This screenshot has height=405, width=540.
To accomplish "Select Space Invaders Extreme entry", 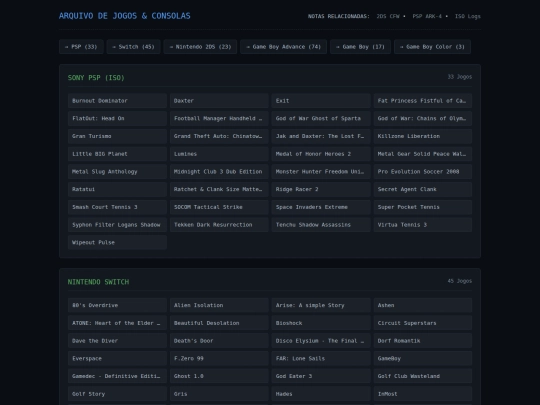I will (321, 207).
